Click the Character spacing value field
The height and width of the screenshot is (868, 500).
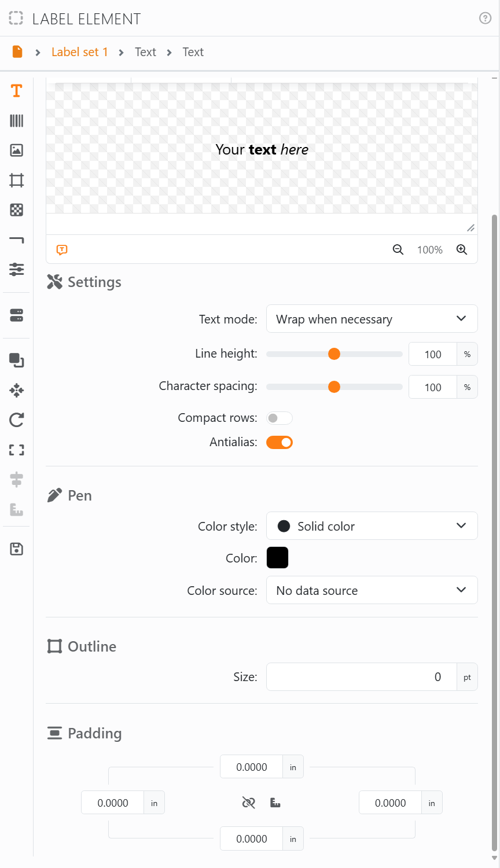[433, 387]
